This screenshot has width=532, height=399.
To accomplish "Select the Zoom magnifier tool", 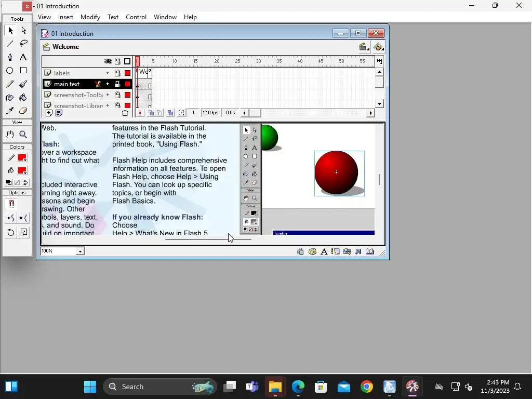I will pos(23,135).
